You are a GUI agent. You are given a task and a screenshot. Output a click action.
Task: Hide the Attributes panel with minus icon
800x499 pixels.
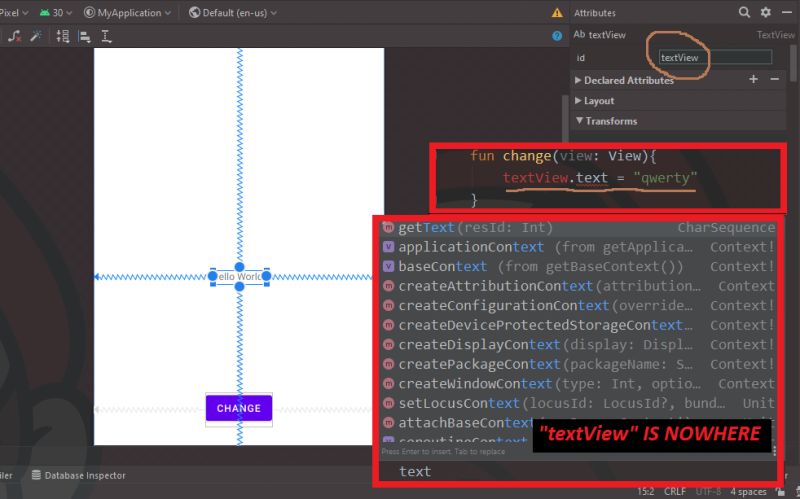coord(787,12)
